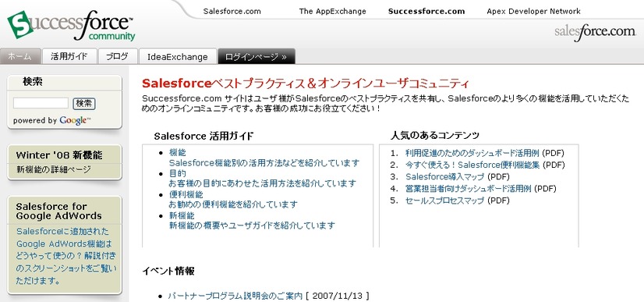The height and width of the screenshot is (302, 644).
Task: Open the セールスプロセスマップ PDF link
Action: [x=445, y=201]
